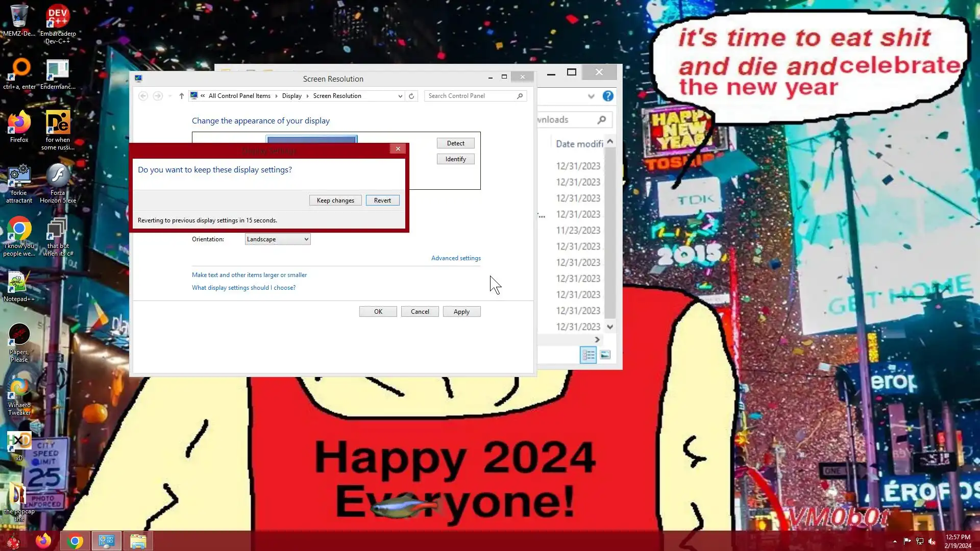
Task: Open File Explorer taskbar icon
Action: click(x=138, y=541)
